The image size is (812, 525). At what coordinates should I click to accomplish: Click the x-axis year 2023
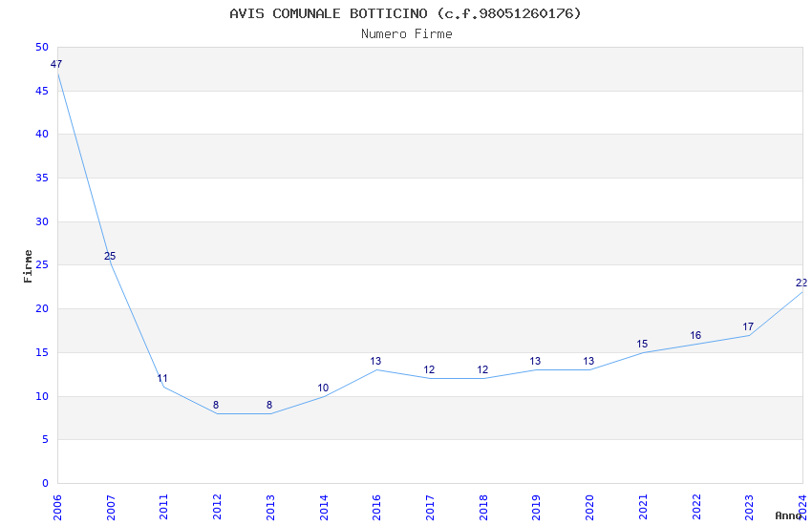[x=749, y=507]
